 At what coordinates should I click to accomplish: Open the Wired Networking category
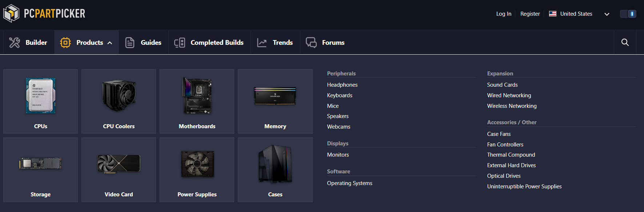509,95
